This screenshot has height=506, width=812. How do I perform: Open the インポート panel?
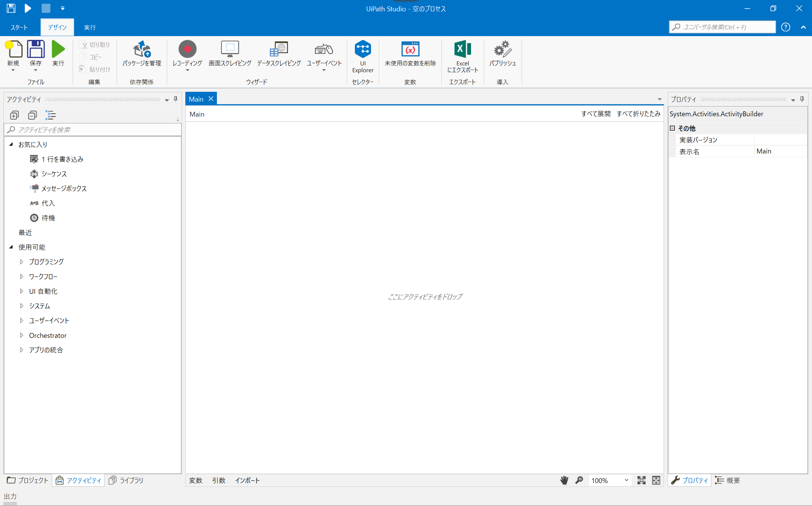tap(247, 480)
